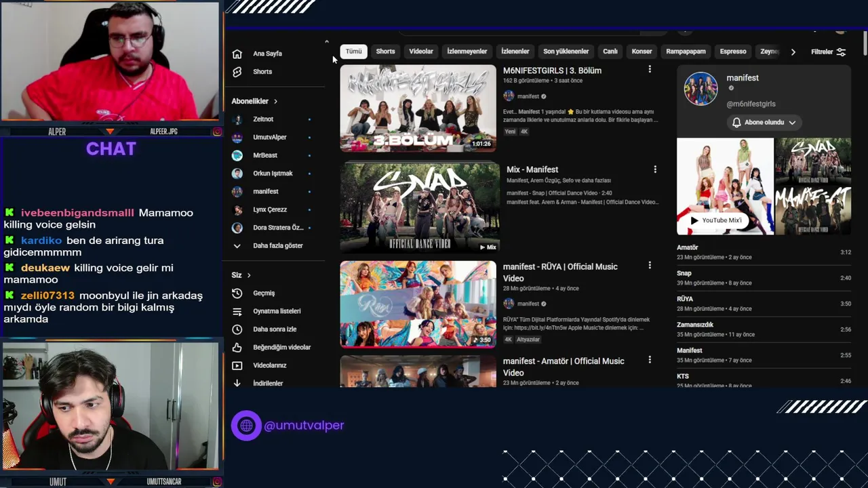Click Altyazılar badge under RÜYA video
The image size is (868, 488).
528,340
